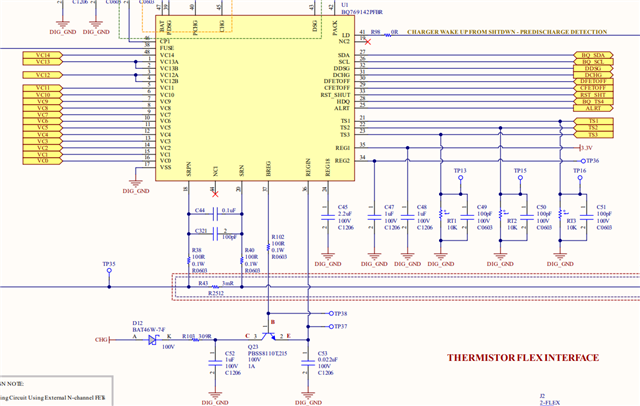This screenshot has height=406, width=640.
Task: Select the U1 IC body
Action: point(255,98)
